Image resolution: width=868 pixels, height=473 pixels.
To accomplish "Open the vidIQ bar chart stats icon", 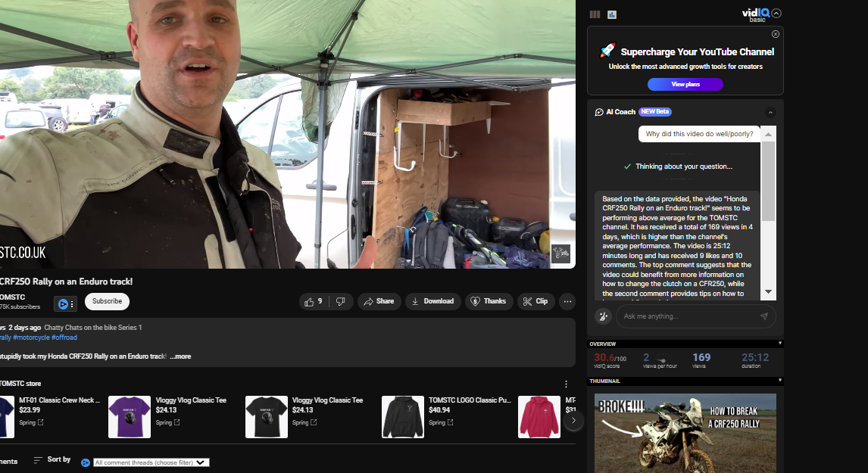I will [612, 14].
